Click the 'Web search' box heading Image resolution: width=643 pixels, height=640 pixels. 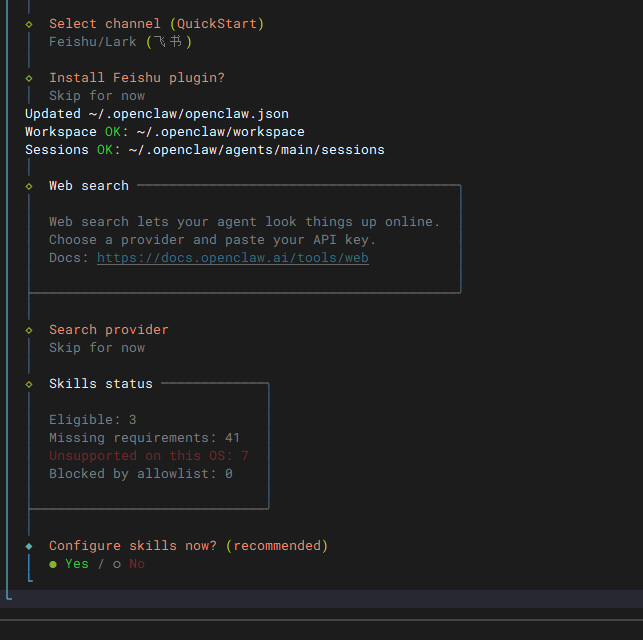coord(89,186)
